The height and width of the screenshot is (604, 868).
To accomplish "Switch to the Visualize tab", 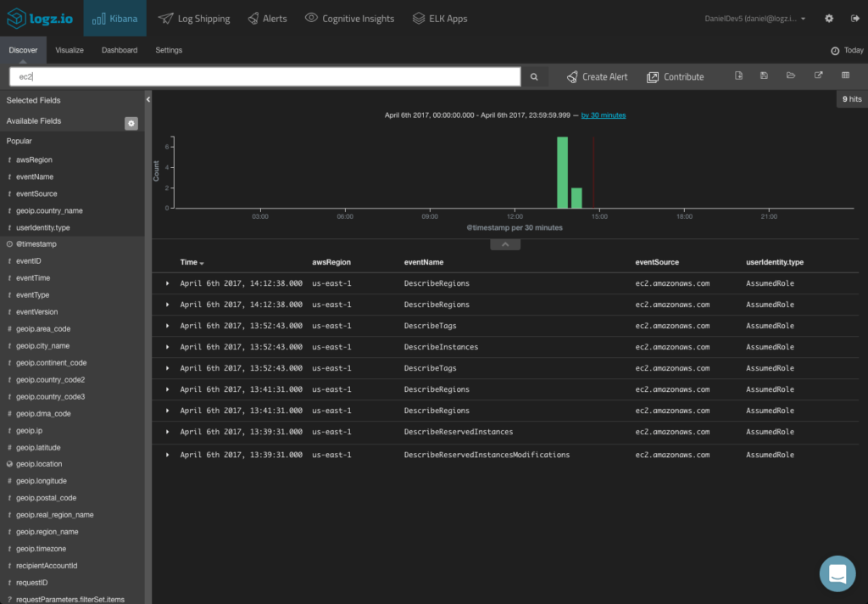I will (x=70, y=50).
